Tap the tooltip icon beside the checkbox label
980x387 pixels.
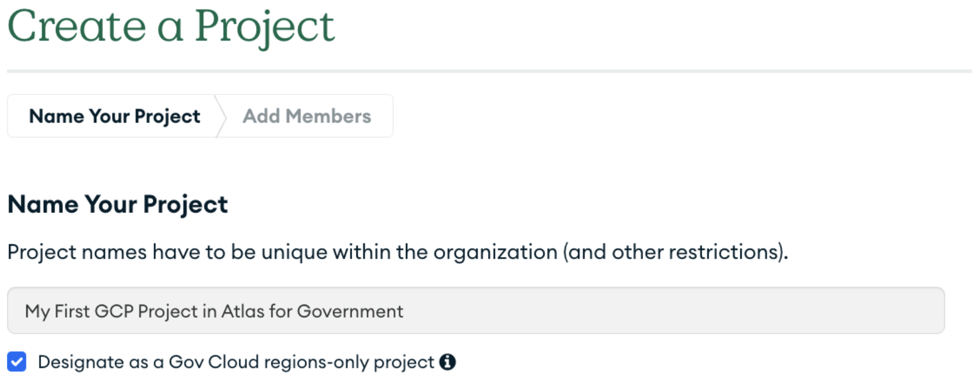pyautogui.click(x=448, y=362)
